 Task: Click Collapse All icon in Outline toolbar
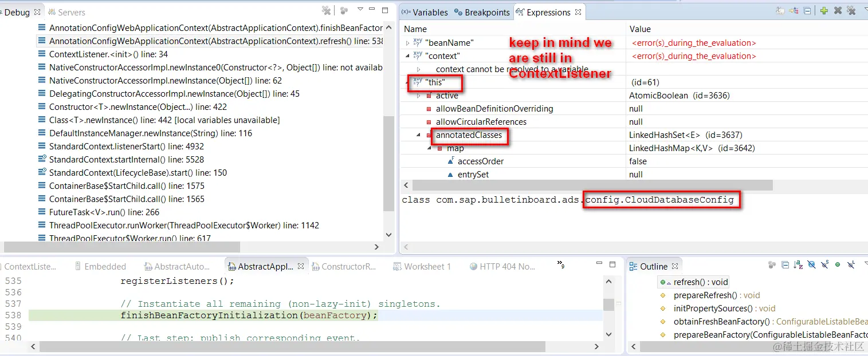[785, 265]
